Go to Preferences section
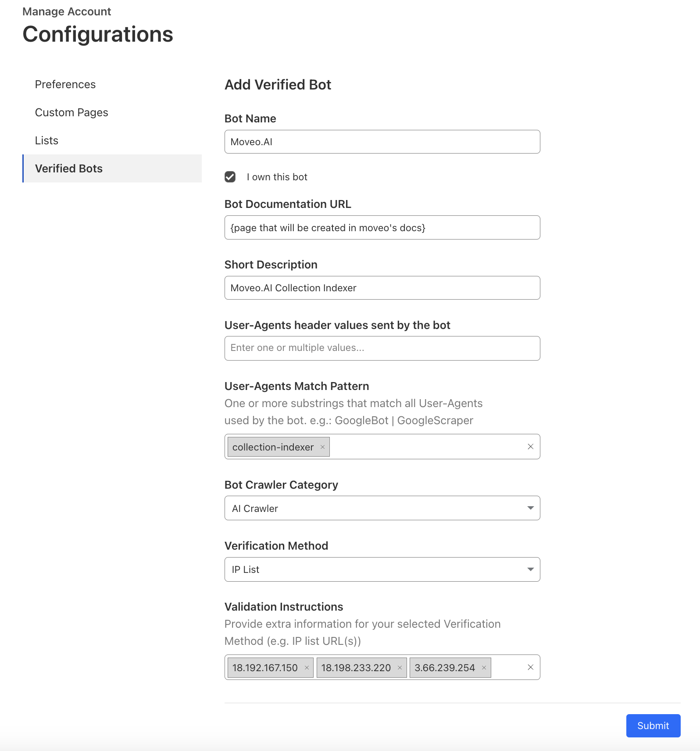Viewport: 700px width, 751px height. [x=65, y=84]
